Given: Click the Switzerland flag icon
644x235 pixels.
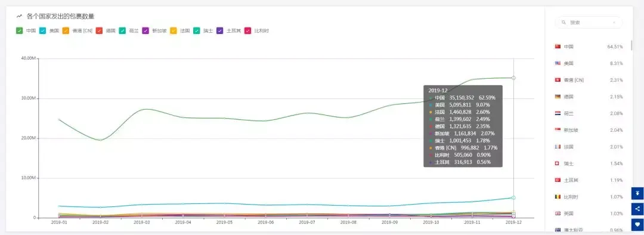Looking at the screenshot, I should pos(558,163).
